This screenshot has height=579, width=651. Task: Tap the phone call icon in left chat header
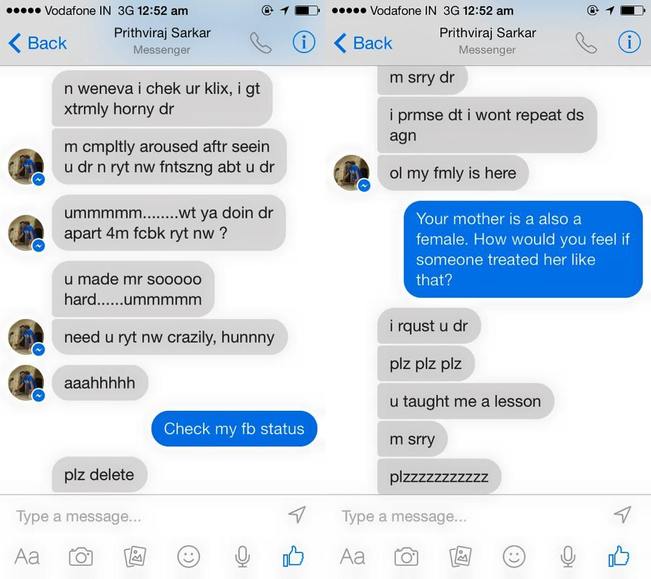pyautogui.click(x=261, y=42)
